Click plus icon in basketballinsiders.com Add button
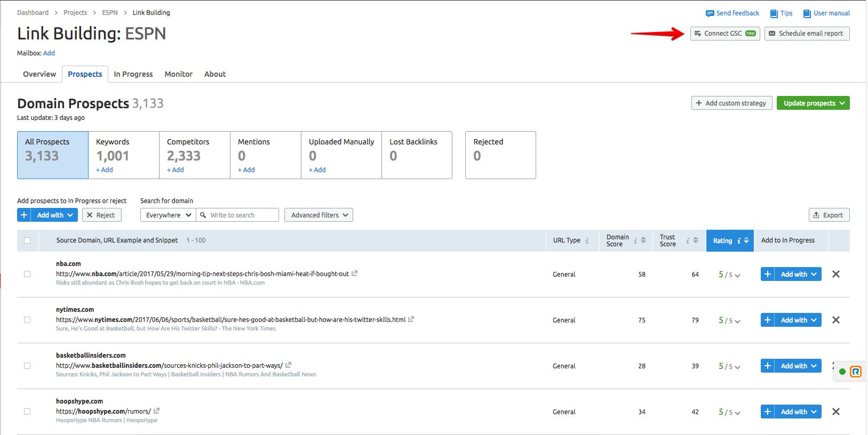The image size is (868, 435). pos(768,366)
